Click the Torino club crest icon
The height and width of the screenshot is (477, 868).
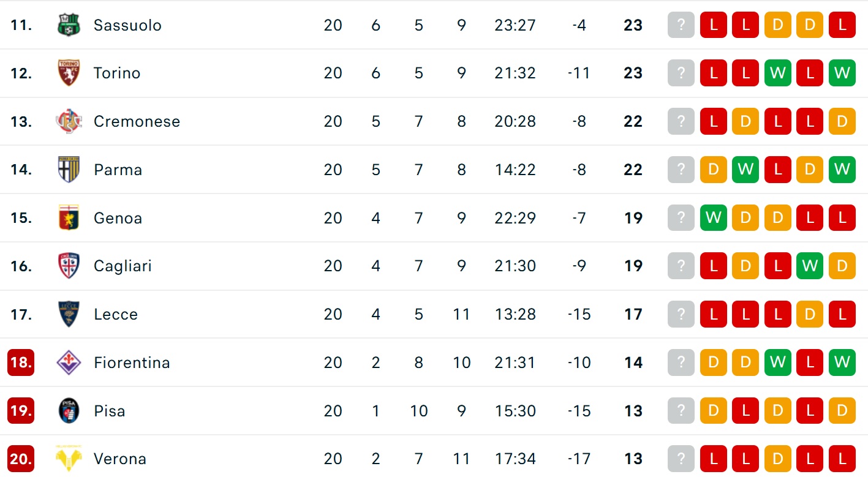pyautogui.click(x=69, y=73)
